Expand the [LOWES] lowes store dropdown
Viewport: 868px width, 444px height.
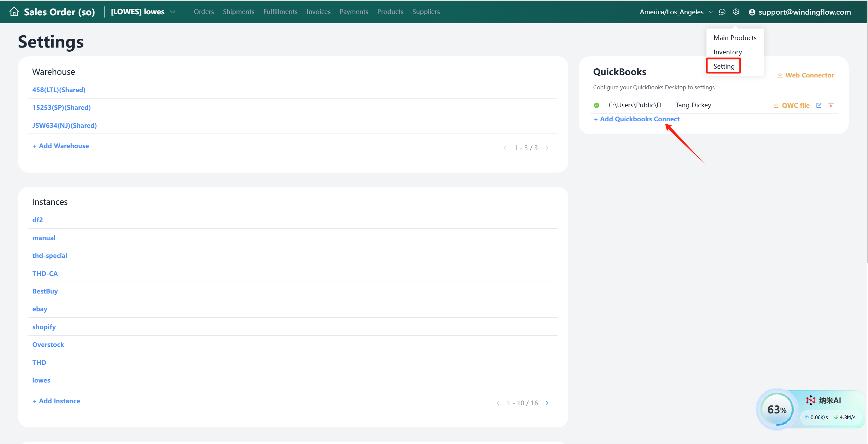click(143, 12)
